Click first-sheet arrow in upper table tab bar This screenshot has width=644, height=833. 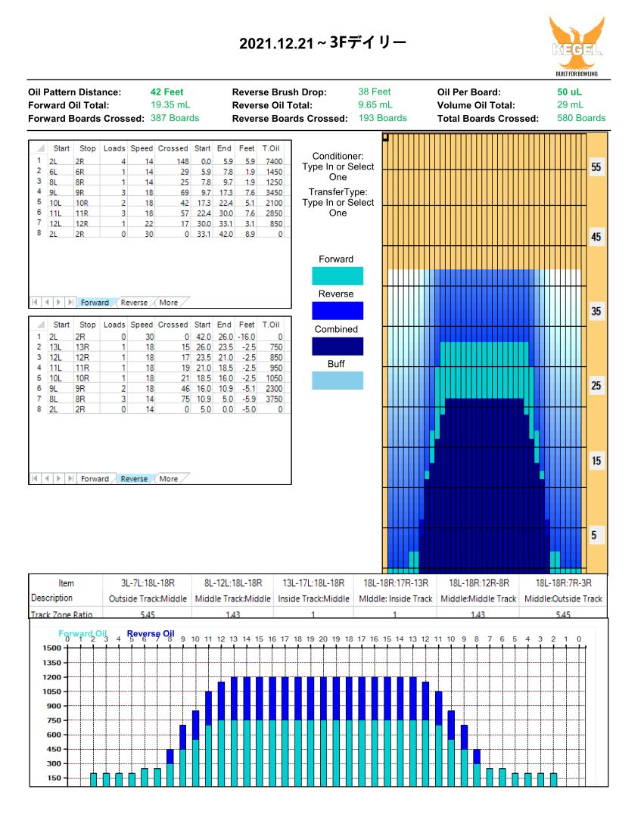point(35,303)
